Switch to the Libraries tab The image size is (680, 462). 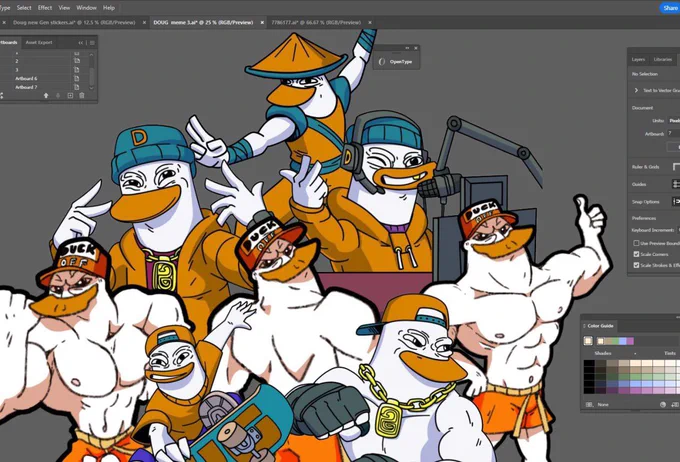point(663,59)
